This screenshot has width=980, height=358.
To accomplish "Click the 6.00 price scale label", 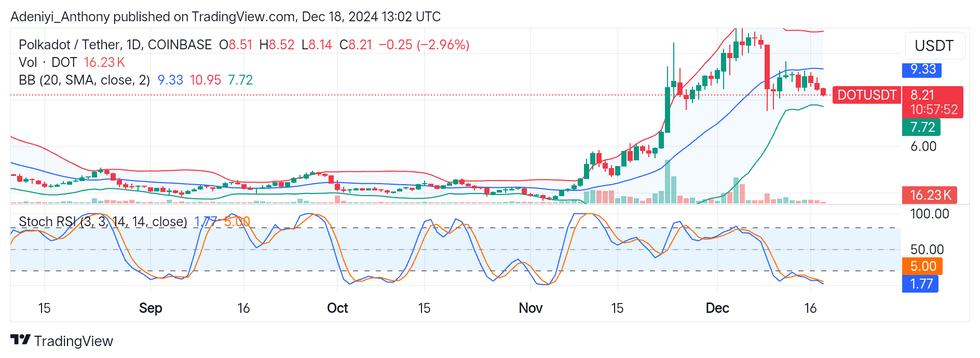I will tap(923, 146).
